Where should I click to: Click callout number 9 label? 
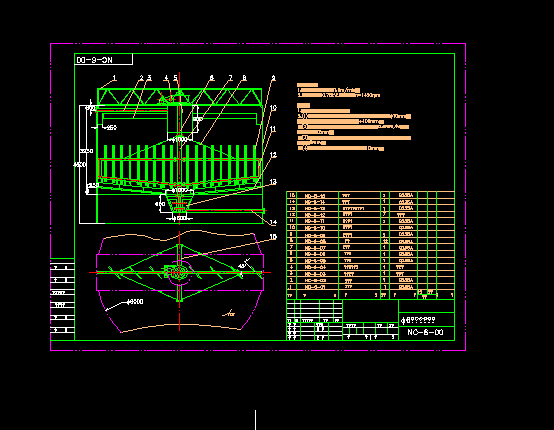(273, 78)
